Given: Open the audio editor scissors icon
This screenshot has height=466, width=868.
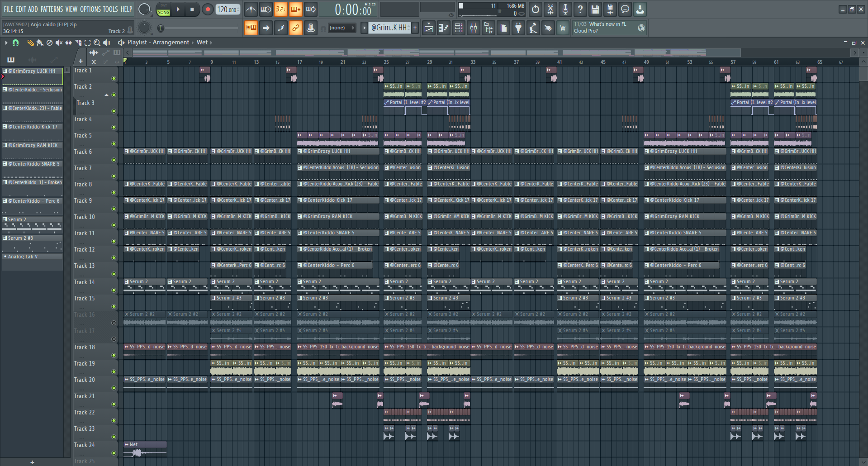Looking at the screenshot, I should (550, 9).
